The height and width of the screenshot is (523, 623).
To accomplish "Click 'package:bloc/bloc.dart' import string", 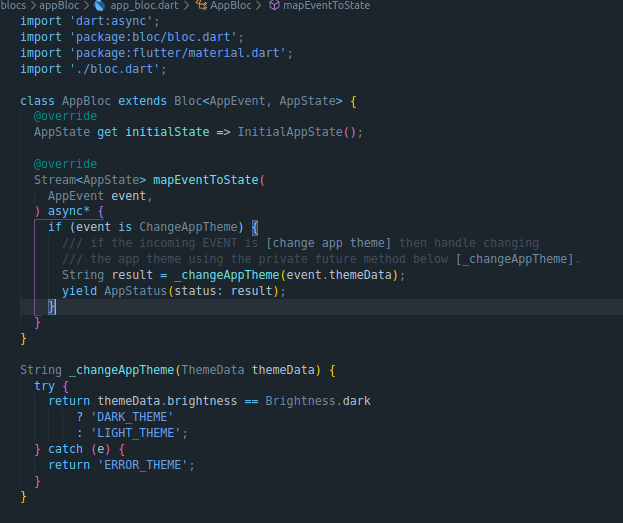I will click(x=153, y=37).
